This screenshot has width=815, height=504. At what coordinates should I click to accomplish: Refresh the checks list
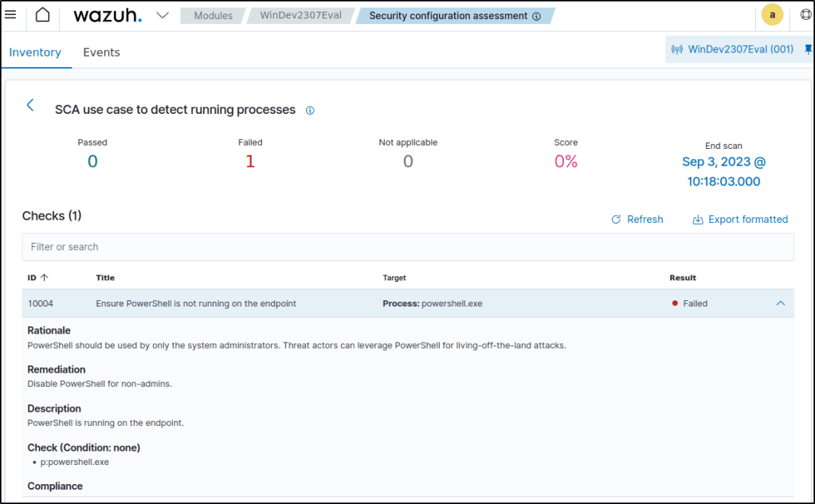(637, 220)
